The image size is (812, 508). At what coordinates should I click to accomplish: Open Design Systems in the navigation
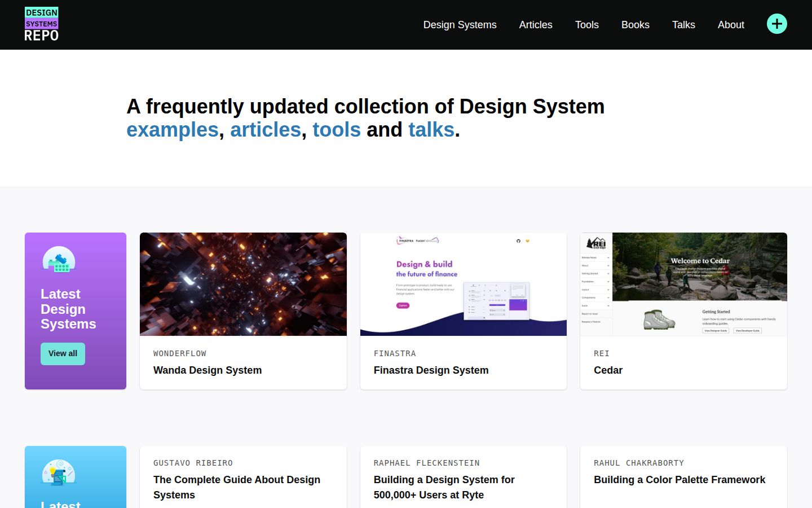460,25
